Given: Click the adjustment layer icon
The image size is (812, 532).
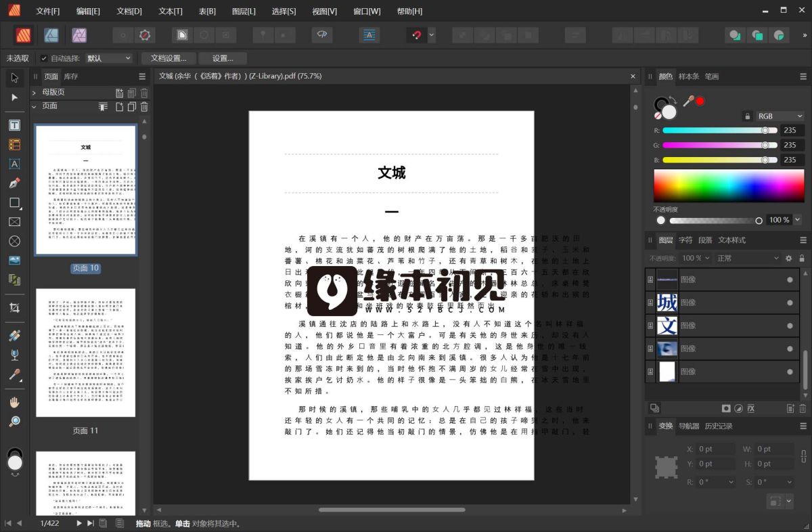Looking at the screenshot, I should [739, 408].
